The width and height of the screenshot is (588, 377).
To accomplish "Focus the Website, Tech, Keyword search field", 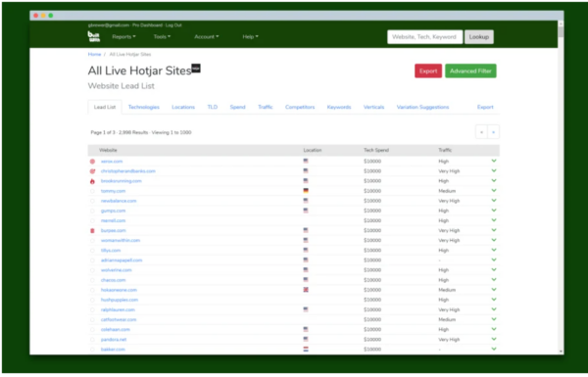I will point(424,37).
